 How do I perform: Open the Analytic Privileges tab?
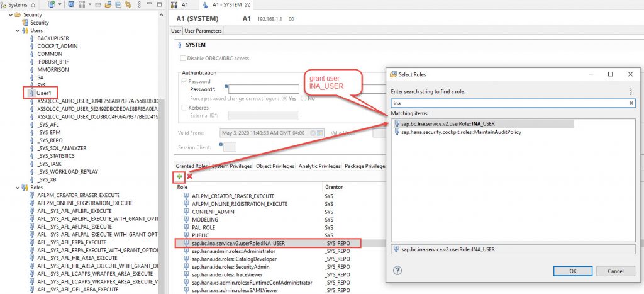tap(319, 166)
